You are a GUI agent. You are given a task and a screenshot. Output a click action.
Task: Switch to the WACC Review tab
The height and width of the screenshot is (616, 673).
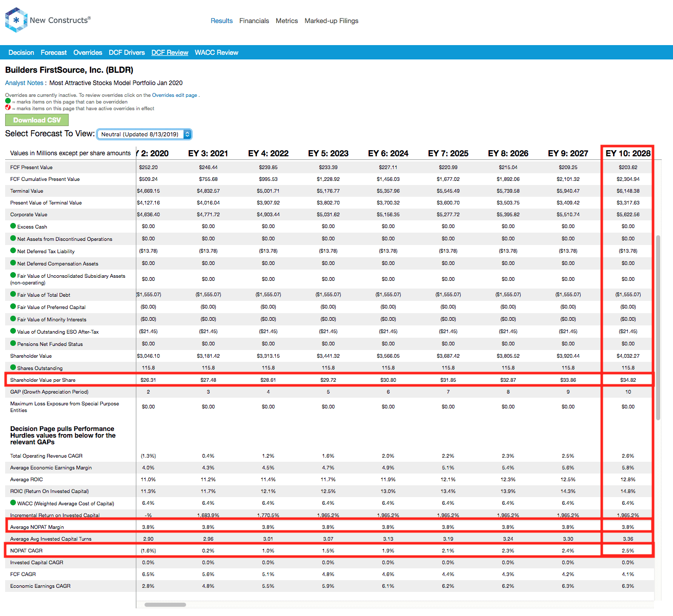click(x=216, y=53)
